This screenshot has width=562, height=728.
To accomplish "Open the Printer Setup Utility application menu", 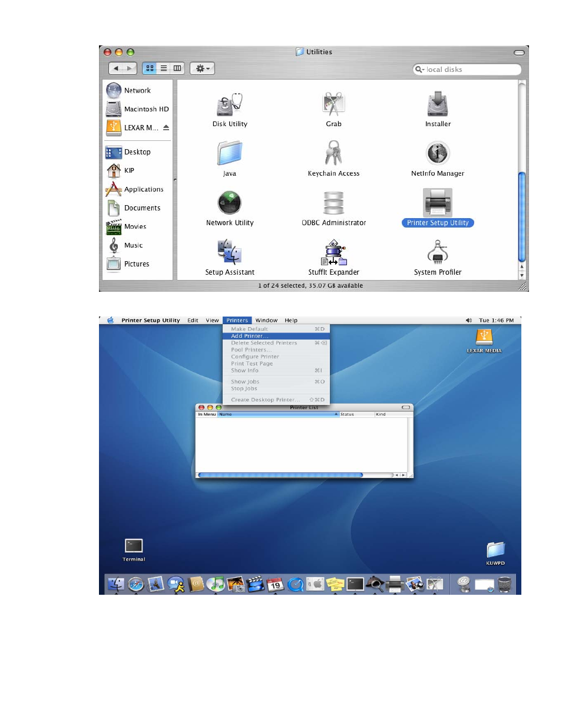I will (x=151, y=321).
